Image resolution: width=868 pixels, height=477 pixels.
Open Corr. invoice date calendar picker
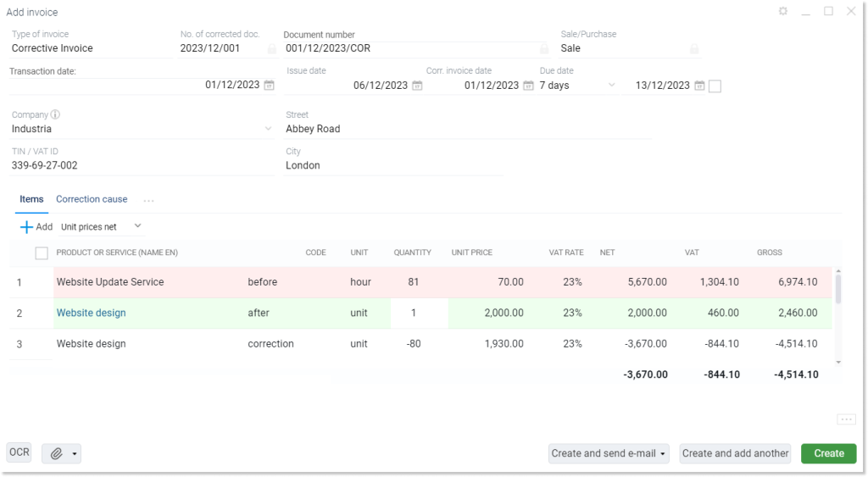click(x=528, y=86)
